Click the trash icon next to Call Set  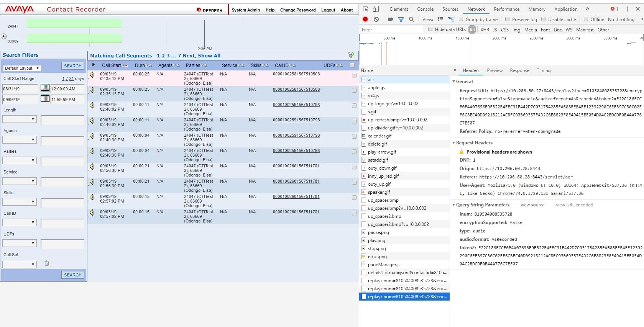(47, 263)
